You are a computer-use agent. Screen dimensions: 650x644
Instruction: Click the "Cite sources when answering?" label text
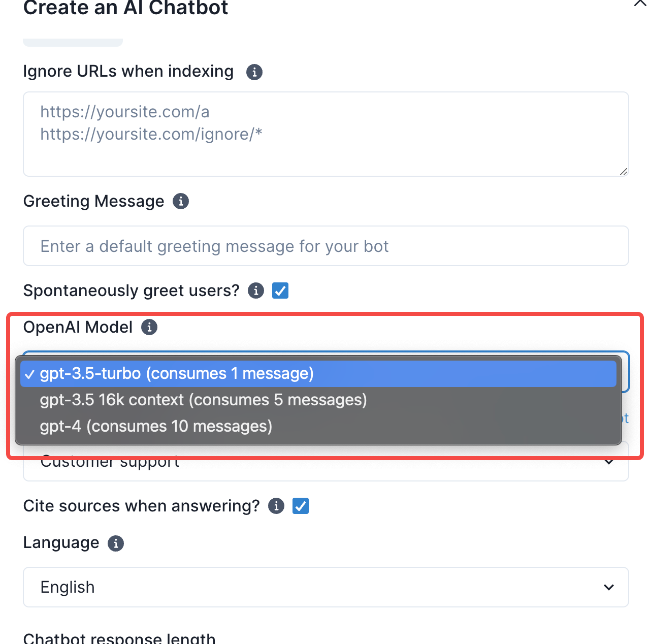click(141, 506)
